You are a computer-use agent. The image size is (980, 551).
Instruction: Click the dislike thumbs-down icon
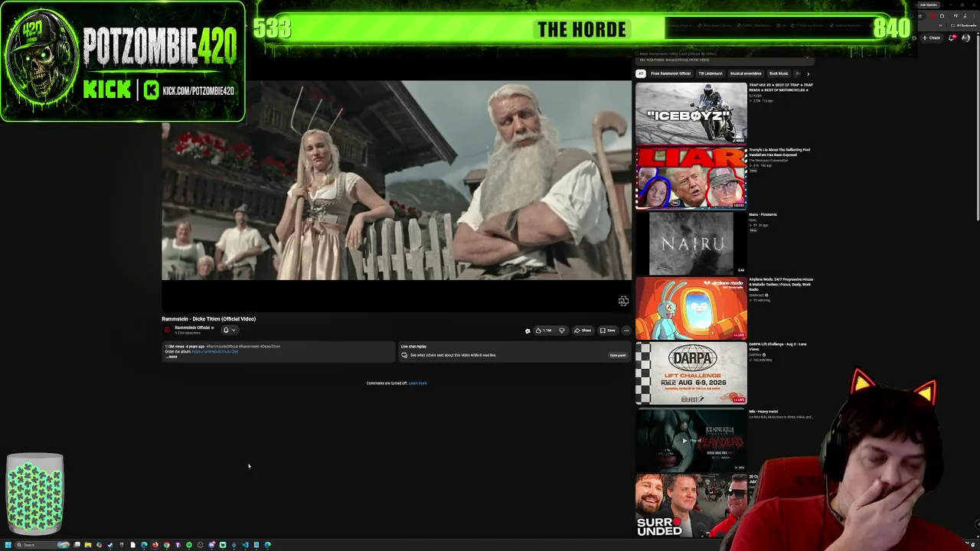pyautogui.click(x=562, y=331)
